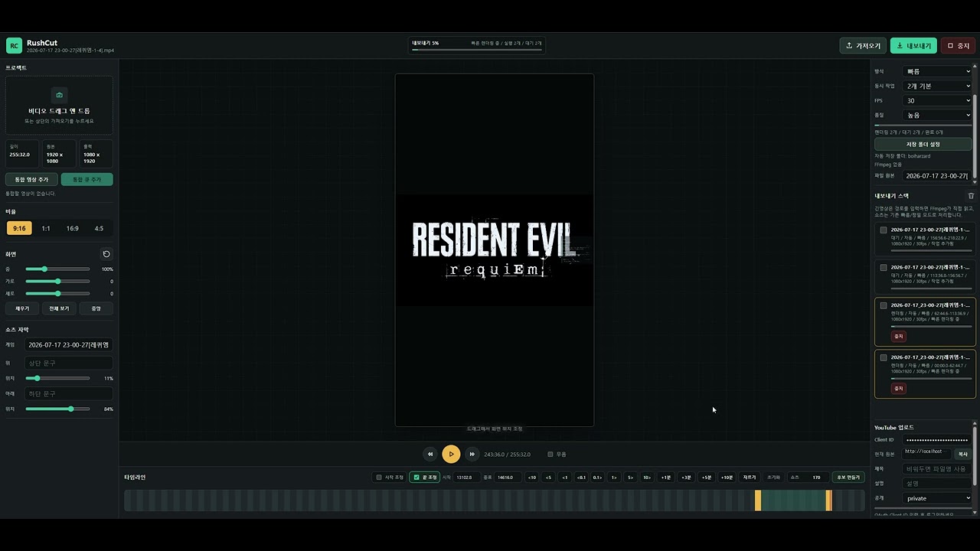Select the 1:1 aspect ratio

point(46,228)
